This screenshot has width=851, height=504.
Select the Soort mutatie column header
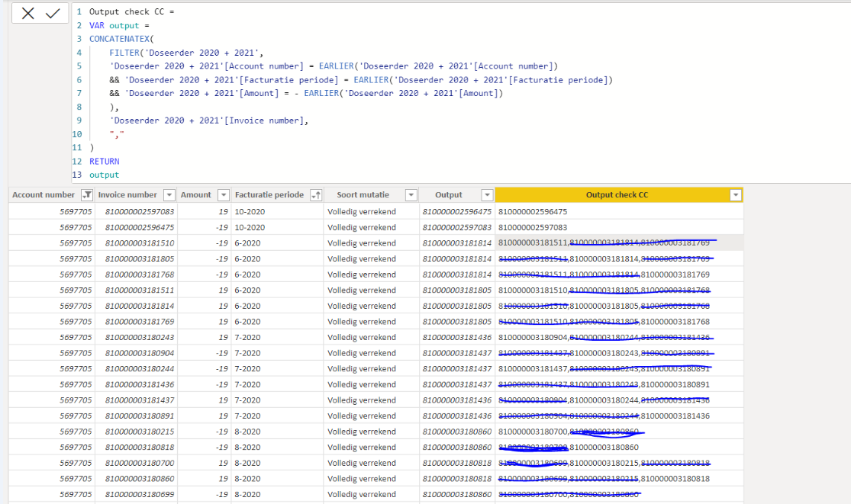(363, 195)
